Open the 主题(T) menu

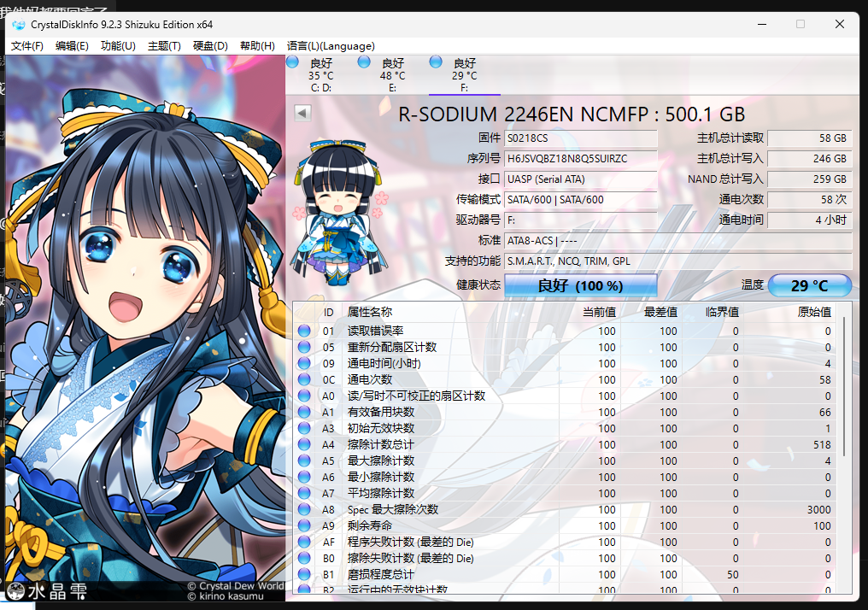[164, 46]
